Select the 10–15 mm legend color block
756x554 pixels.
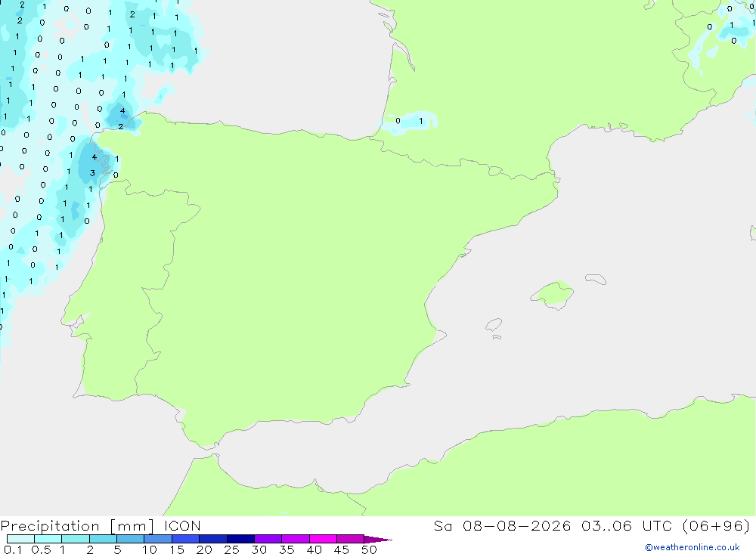(158, 539)
